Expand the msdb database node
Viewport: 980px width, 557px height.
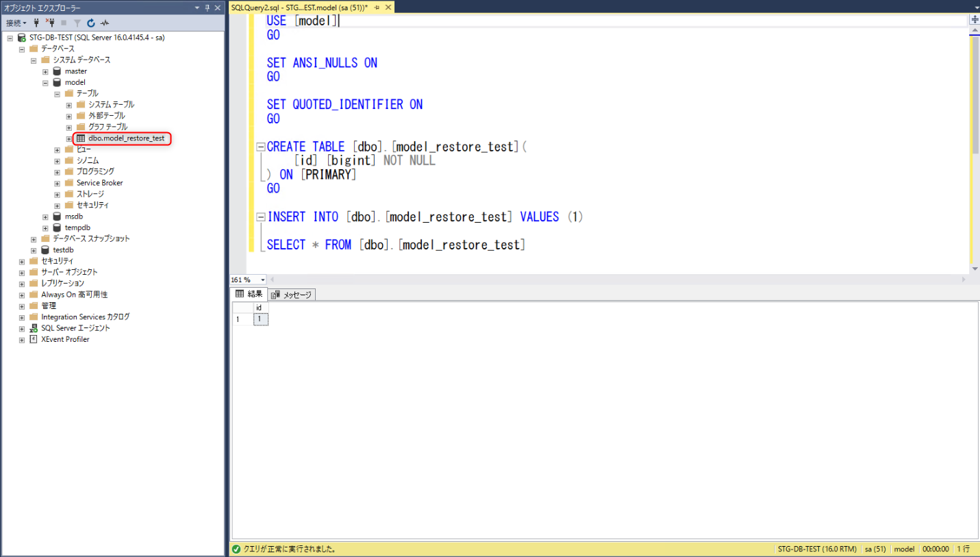click(45, 216)
